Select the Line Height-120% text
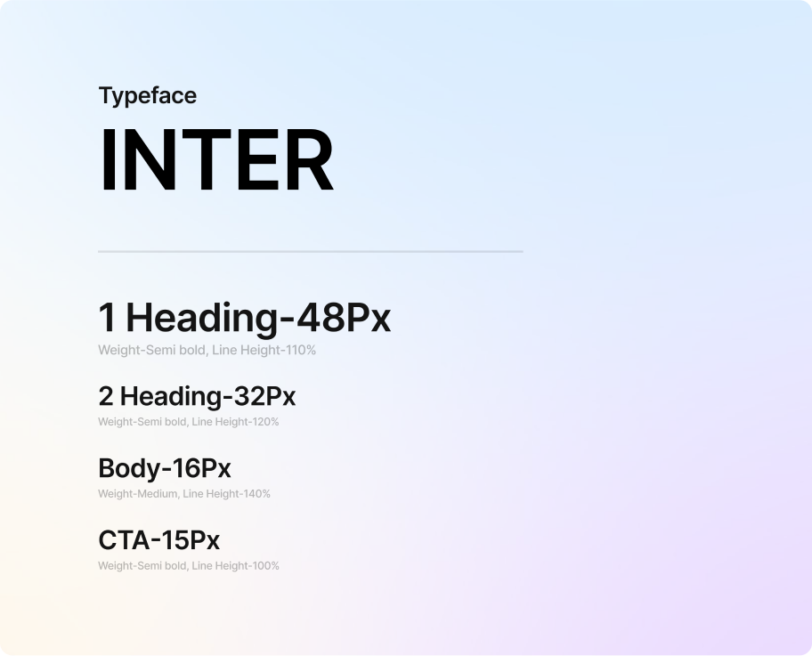Screen dimensions: 812x656 (235, 422)
